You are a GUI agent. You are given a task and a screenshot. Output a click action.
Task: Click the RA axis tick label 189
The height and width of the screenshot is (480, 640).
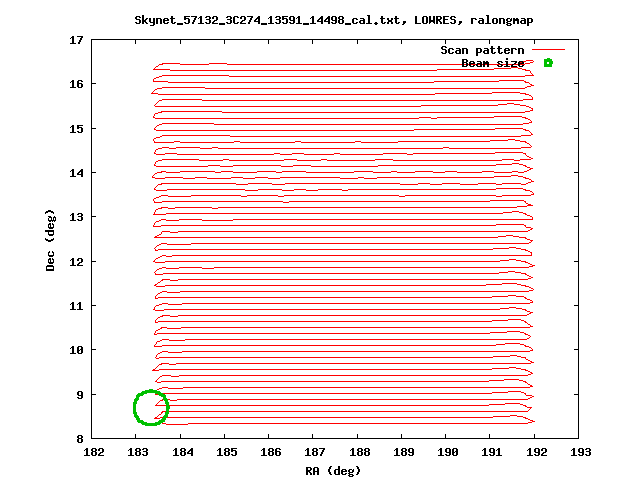404,452
